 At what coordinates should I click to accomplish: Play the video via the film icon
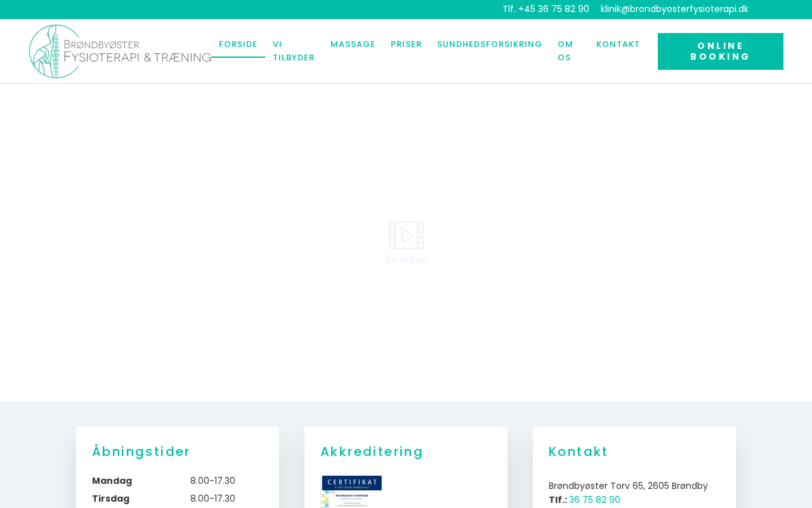[x=406, y=235]
